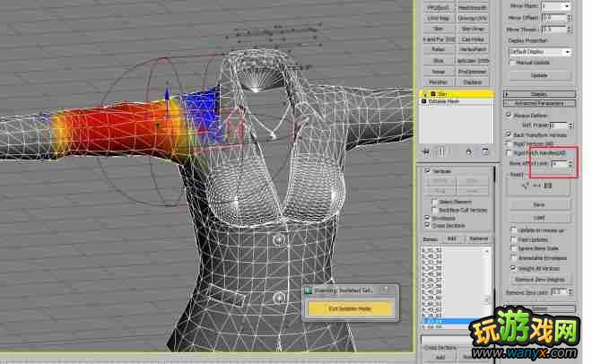Click the Remove Zero Weights button

tap(538, 281)
